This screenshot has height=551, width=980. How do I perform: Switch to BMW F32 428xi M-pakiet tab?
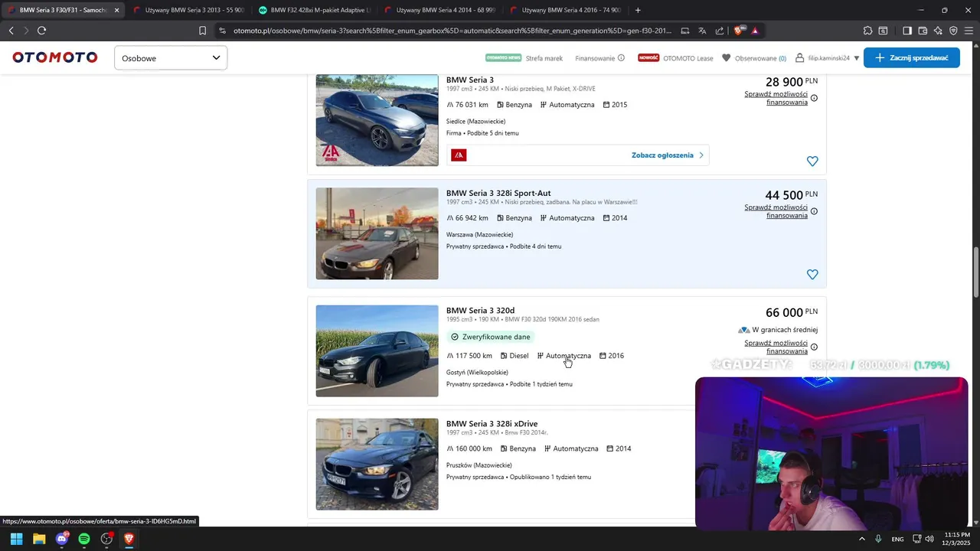[314, 10]
